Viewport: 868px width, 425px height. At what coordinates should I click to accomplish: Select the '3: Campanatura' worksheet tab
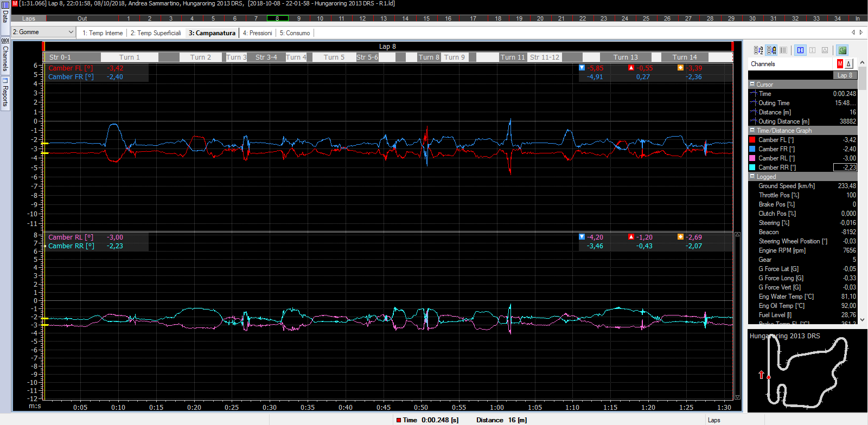tap(212, 33)
